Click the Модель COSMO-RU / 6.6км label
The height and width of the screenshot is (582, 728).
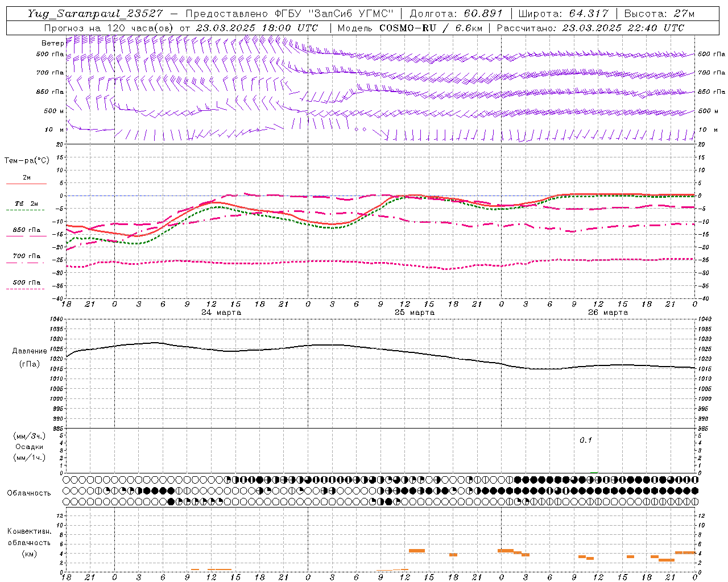[410, 28]
